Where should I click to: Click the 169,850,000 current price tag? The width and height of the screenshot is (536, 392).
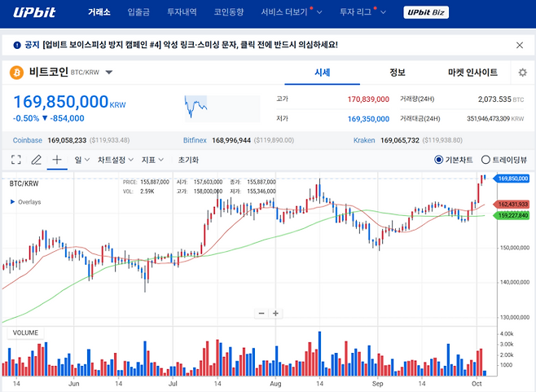[512, 178]
